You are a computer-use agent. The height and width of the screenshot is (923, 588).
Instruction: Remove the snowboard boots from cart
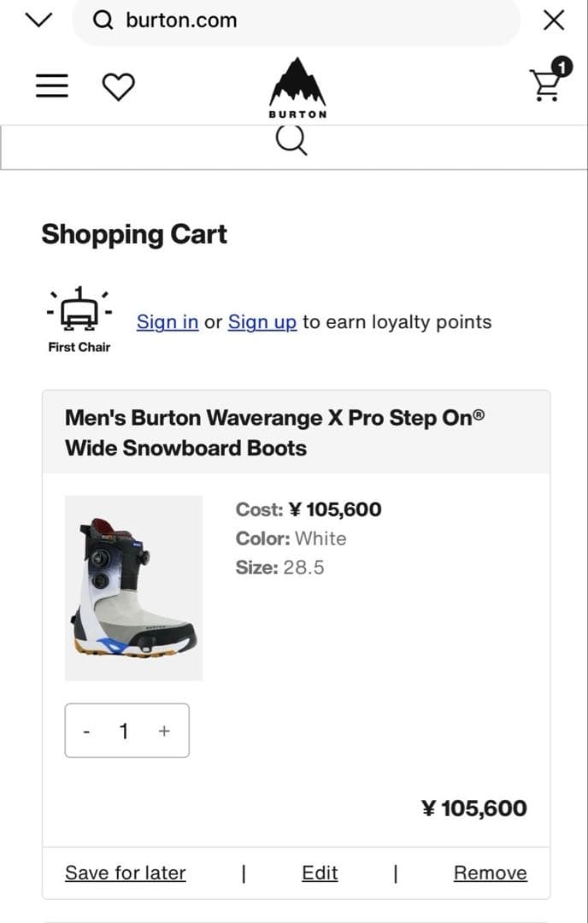(x=490, y=873)
